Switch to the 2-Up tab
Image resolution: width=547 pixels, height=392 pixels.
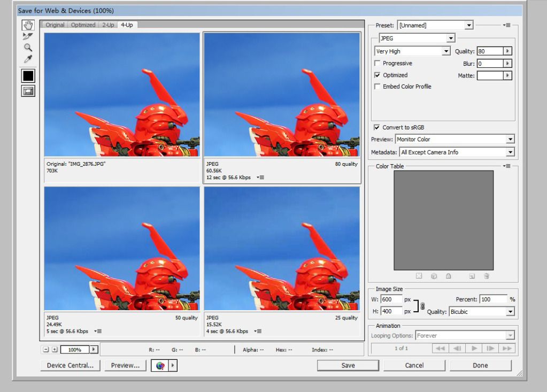[x=108, y=25]
